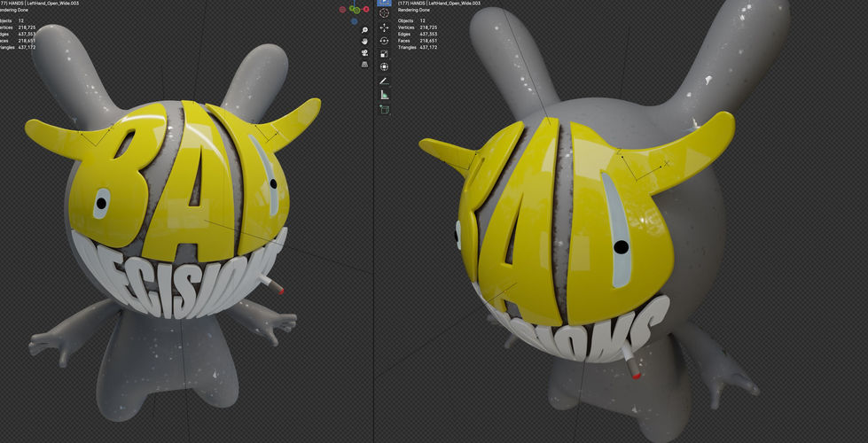Click the blue Z gizmo circle
This screenshot has height=443, width=868.
(x=354, y=21)
